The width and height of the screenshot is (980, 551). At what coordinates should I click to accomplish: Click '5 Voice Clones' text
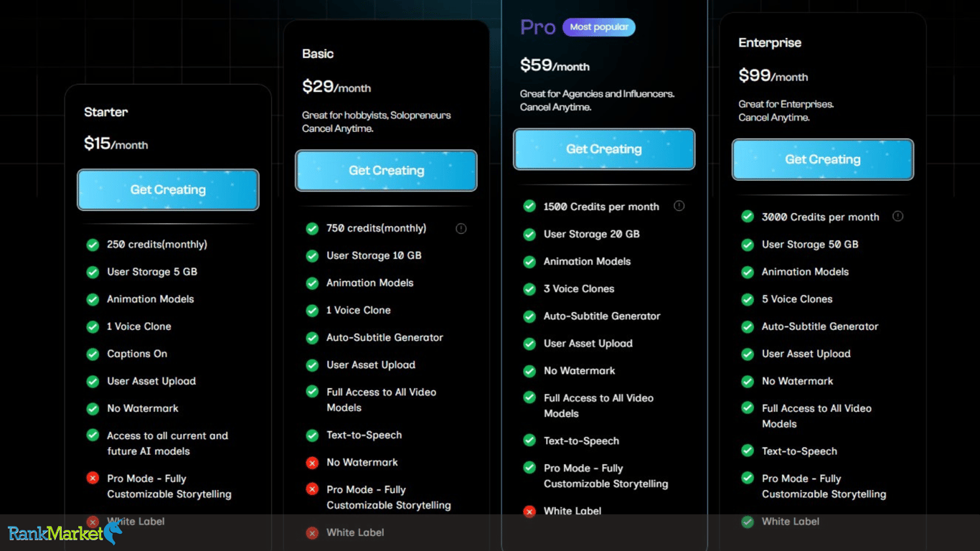point(797,299)
